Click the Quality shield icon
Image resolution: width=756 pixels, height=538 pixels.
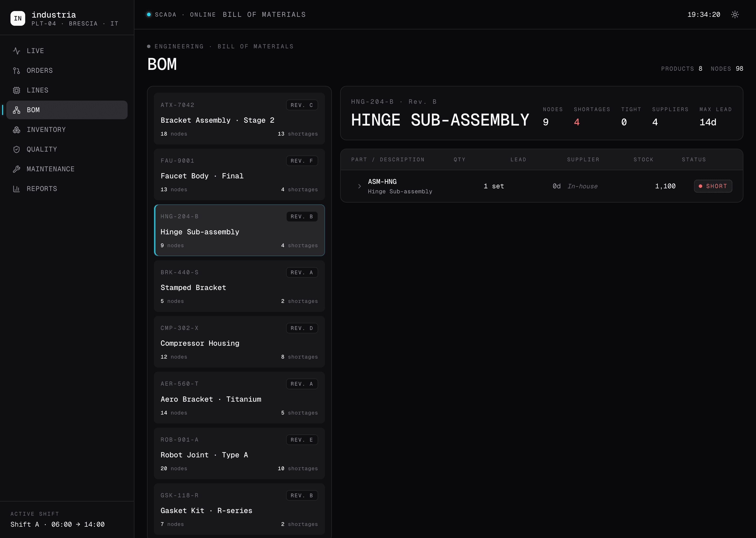pos(17,149)
